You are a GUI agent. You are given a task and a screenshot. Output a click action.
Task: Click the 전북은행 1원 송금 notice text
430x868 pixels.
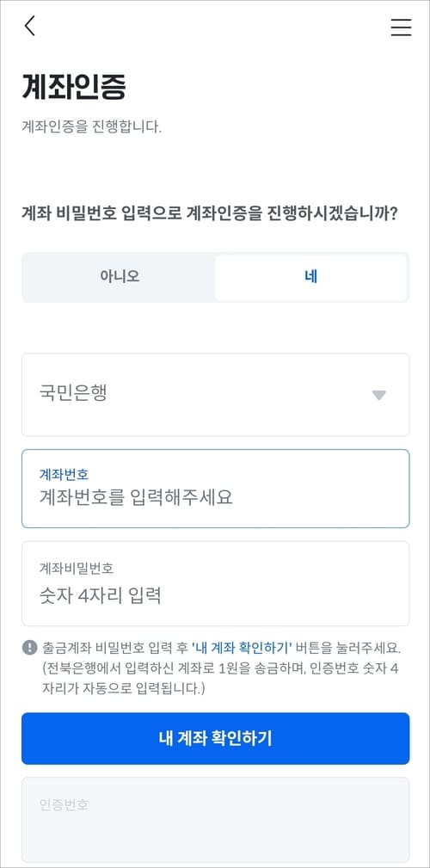click(221, 679)
